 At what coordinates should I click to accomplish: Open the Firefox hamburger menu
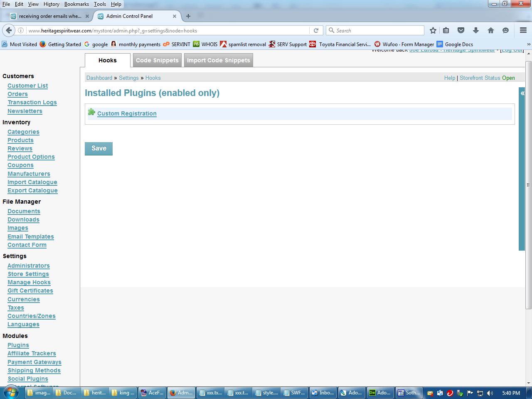[x=523, y=30]
